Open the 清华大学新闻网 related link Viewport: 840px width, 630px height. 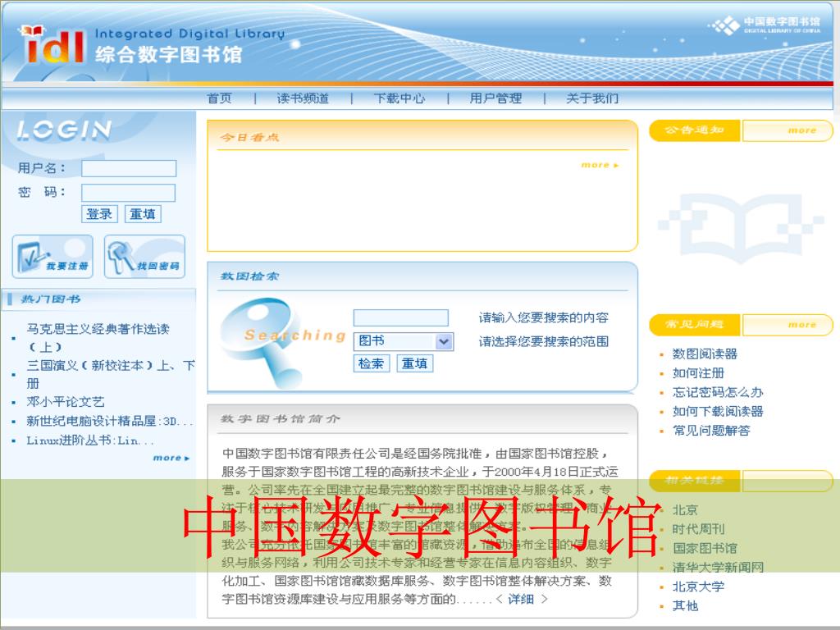click(718, 568)
